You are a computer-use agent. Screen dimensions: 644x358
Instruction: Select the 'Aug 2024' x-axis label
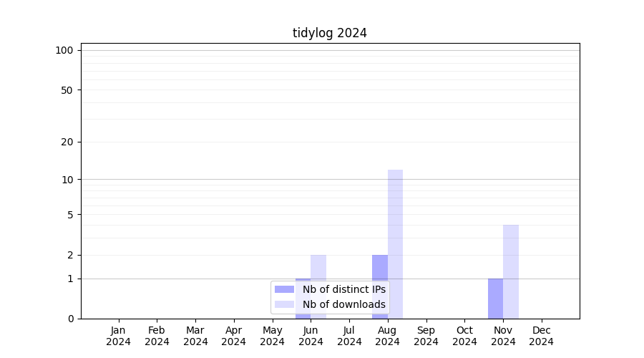387,336
